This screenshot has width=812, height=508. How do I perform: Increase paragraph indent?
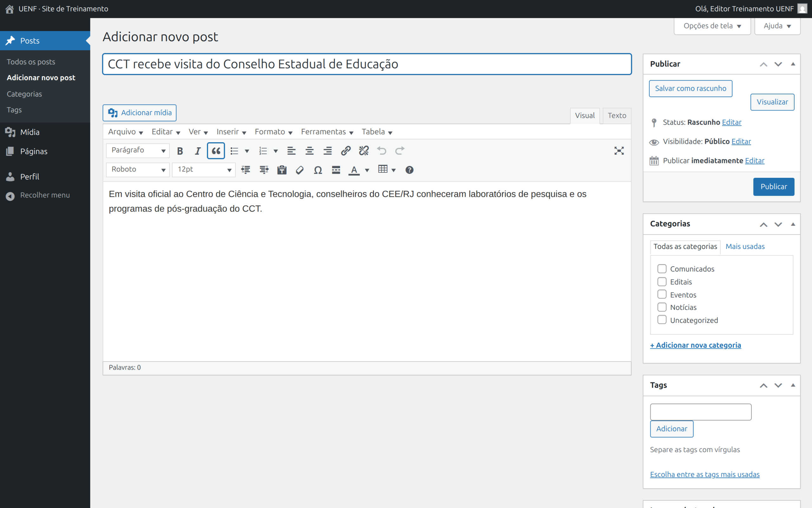point(264,170)
